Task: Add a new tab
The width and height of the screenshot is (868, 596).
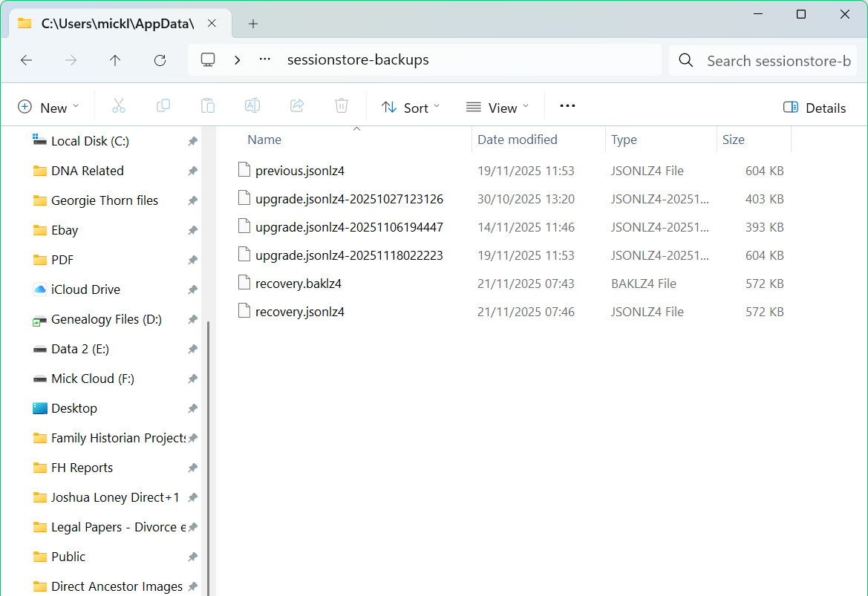Action: (253, 24)
